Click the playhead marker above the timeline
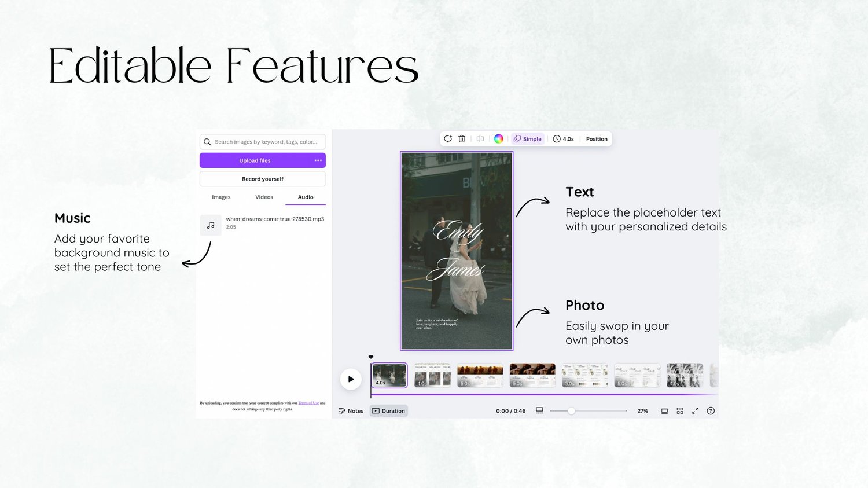Screen dimensions: 868x488 [371, 357]
